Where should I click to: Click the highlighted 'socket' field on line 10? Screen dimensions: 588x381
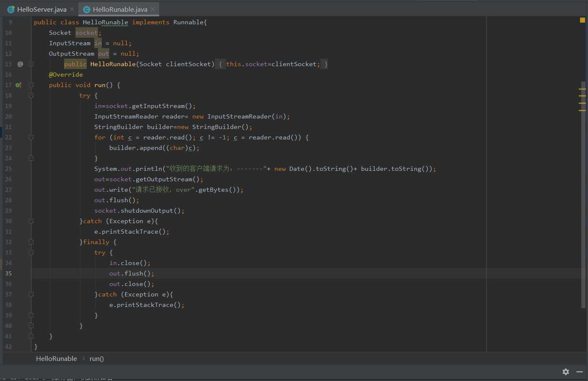pos(87,33)
